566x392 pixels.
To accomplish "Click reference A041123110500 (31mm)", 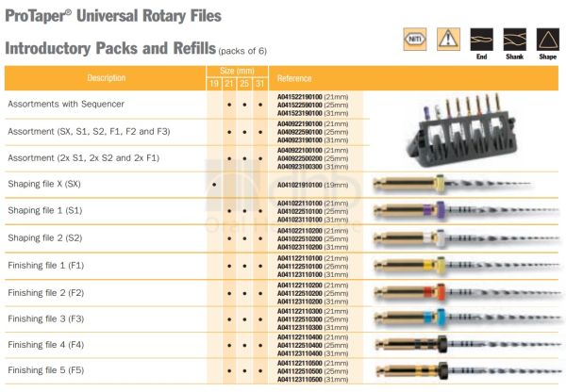I will (312, 380).
